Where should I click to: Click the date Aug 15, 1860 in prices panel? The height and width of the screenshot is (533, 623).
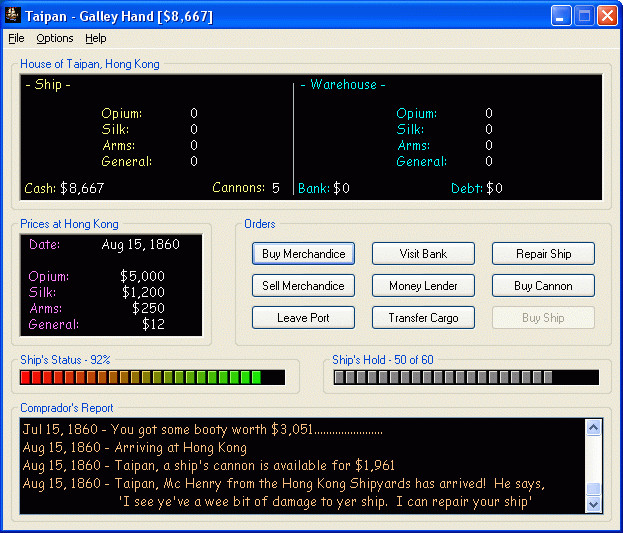click(141, 244)
